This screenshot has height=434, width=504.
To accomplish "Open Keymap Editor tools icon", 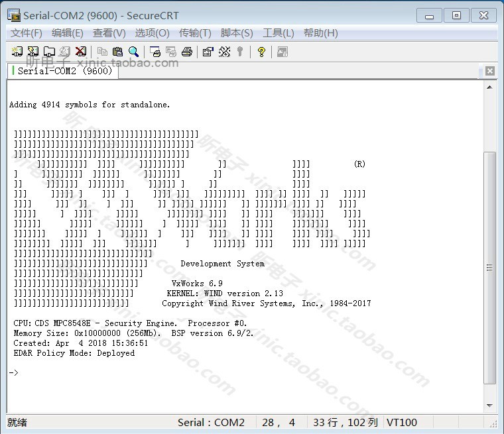I will pyautogui.click(x=224, y=52).
